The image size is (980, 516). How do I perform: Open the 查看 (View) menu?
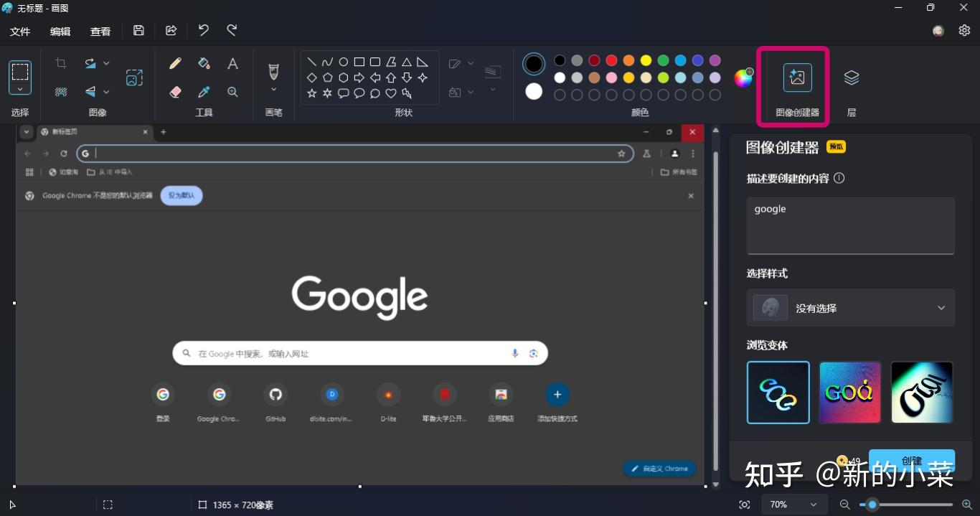100,31
